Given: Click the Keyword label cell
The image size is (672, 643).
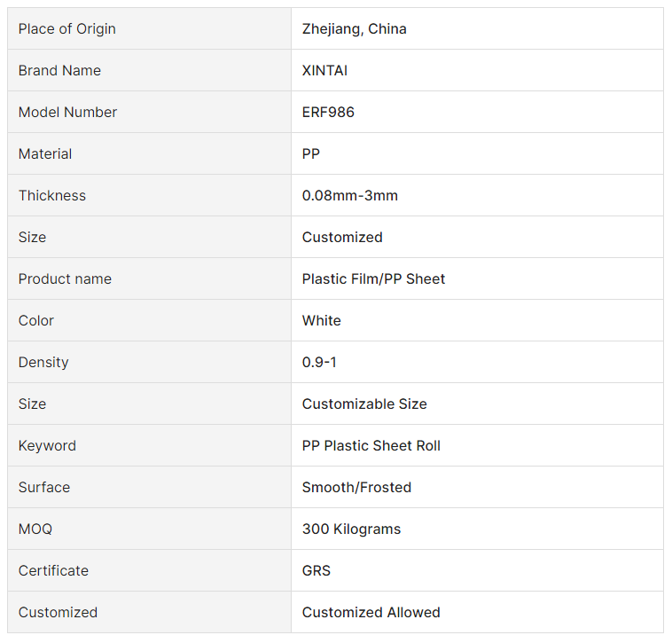Looking at the screenshot, I should click(47, 446).
